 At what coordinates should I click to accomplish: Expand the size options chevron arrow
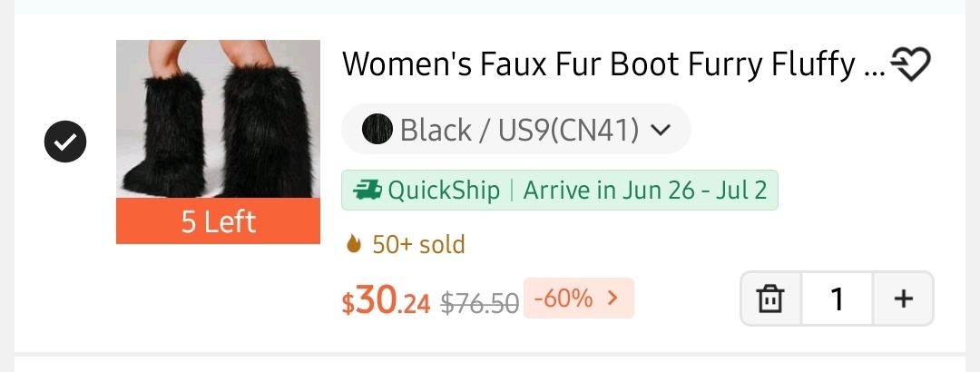tap(661, 130)
